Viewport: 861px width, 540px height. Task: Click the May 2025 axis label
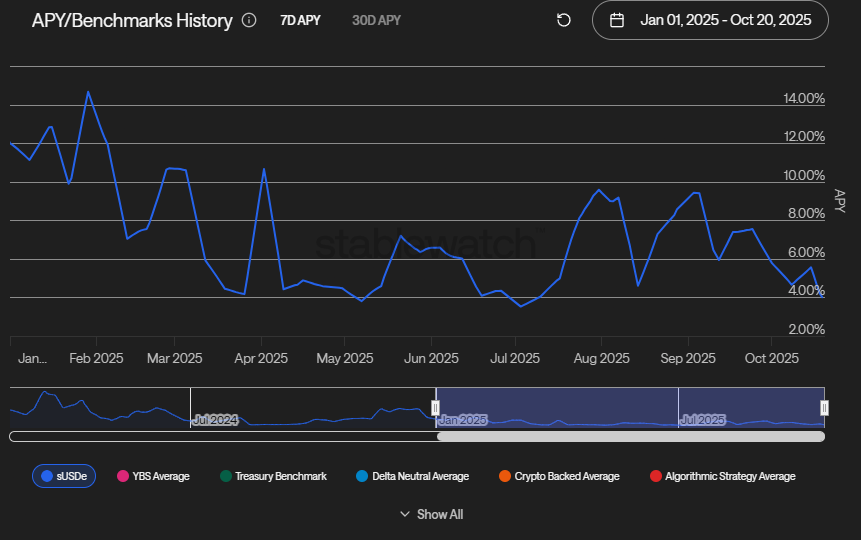pyautogui.click(x=345, y=359)
